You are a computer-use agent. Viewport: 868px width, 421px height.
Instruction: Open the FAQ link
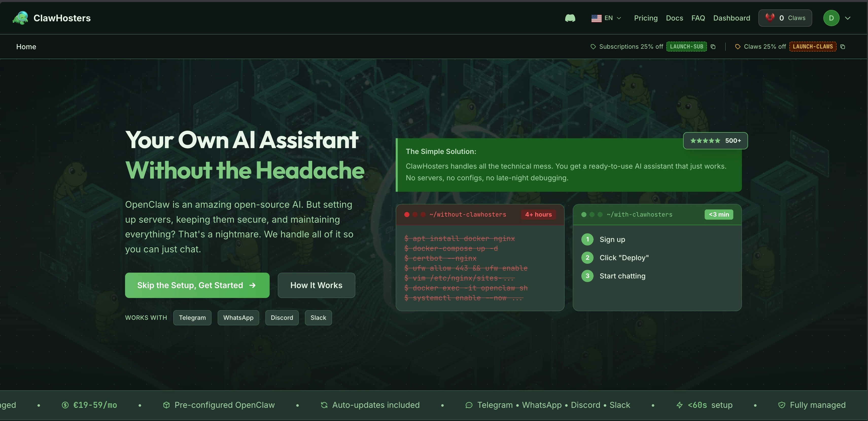tap(698, 18)
